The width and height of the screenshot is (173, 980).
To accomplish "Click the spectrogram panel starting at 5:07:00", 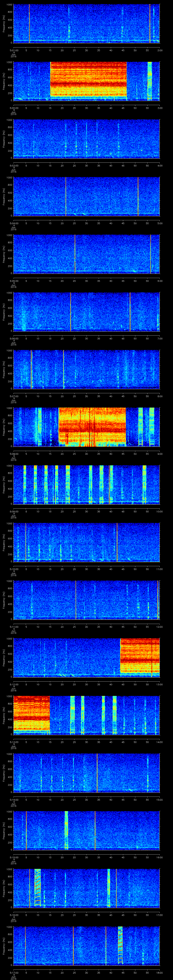I will 86,369.
